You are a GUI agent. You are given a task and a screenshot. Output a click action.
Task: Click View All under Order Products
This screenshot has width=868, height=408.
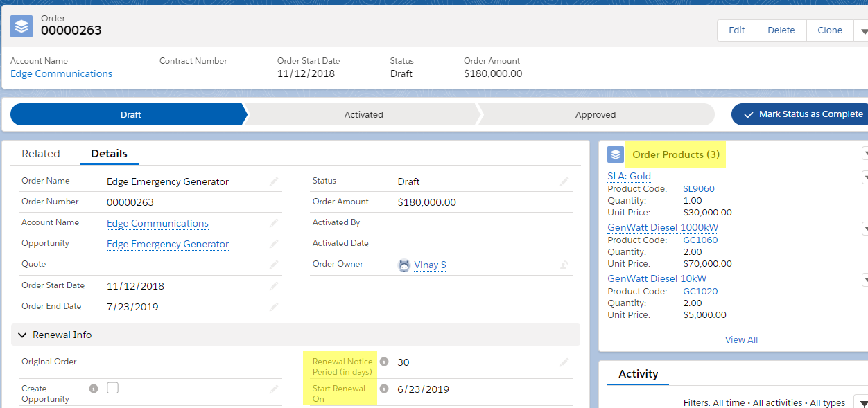point(741,339)
